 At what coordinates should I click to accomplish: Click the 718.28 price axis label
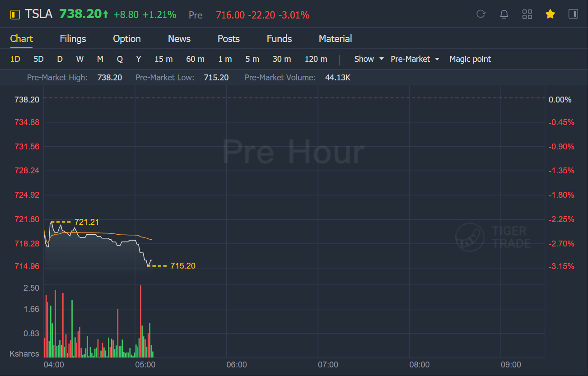(27, 243)
